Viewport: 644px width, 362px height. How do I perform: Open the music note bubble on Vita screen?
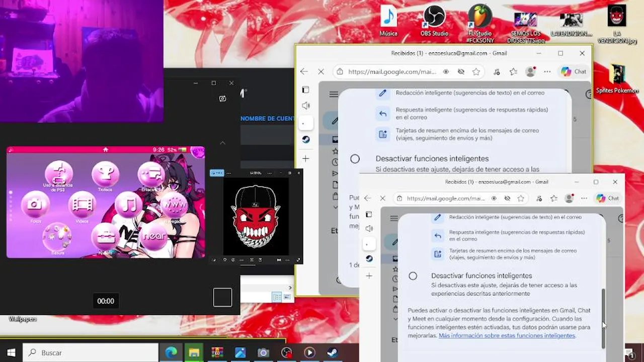pyautogui.click(x=129, y=204)
